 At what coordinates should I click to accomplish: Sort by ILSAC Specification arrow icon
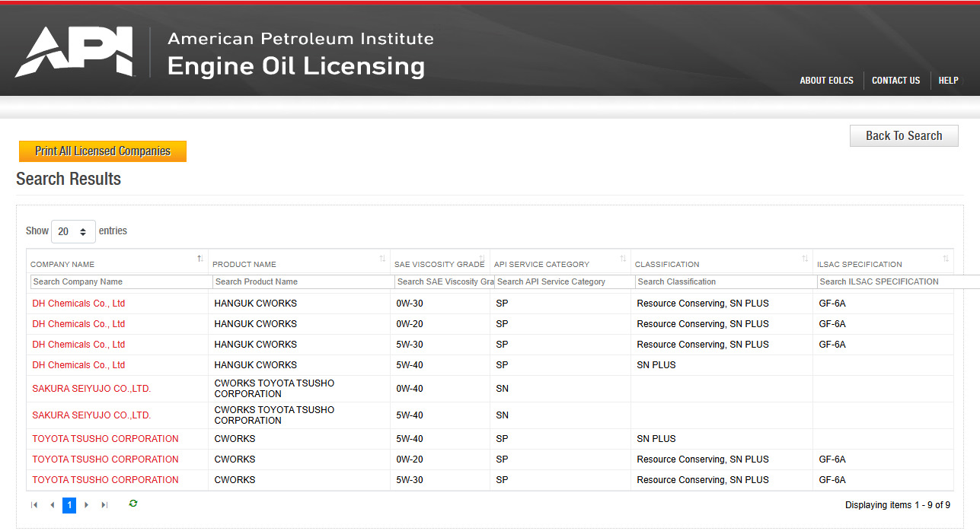[946, 259]
